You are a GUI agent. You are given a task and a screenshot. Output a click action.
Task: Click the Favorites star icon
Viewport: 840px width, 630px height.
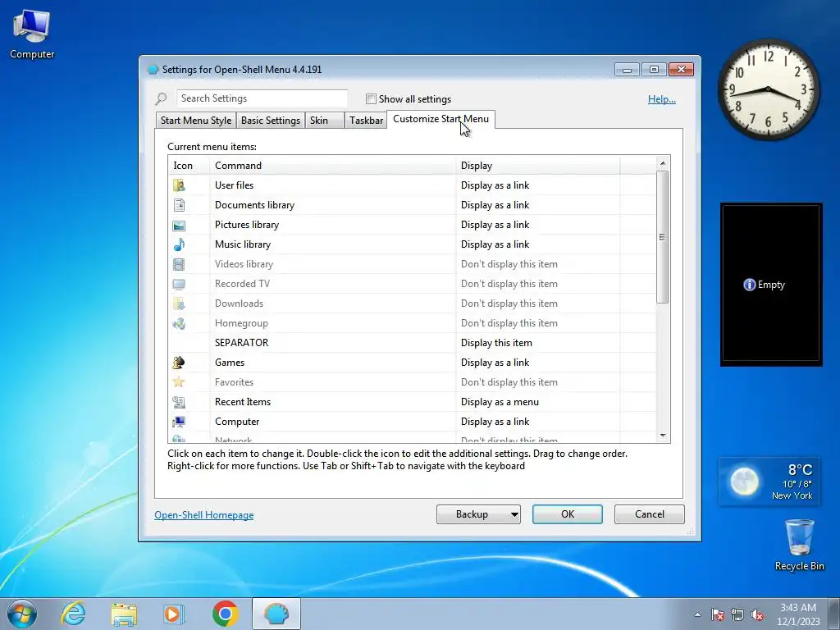[x=179, y=382]
